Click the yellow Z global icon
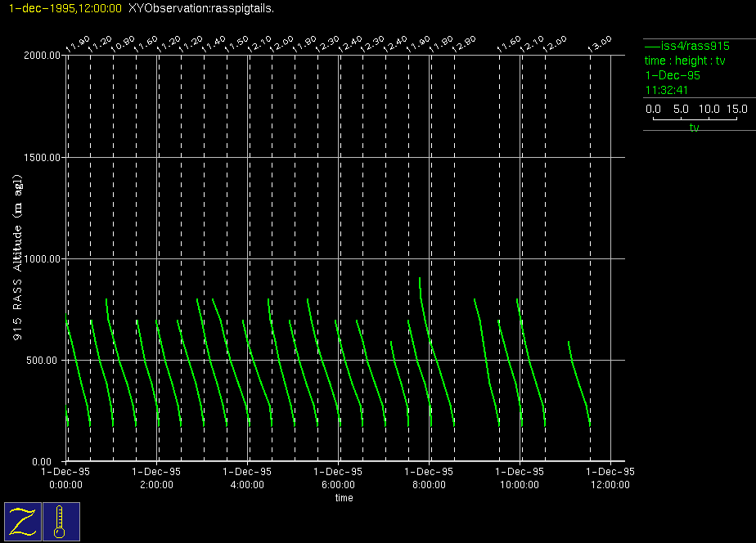The image size is (756, 543). [23, 522]
